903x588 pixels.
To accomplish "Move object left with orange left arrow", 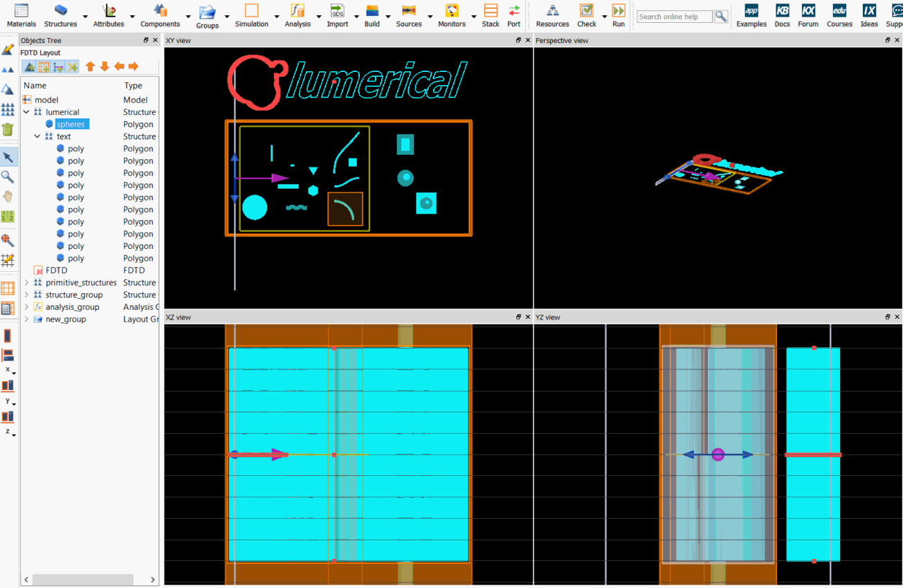I will coord(119,66).
